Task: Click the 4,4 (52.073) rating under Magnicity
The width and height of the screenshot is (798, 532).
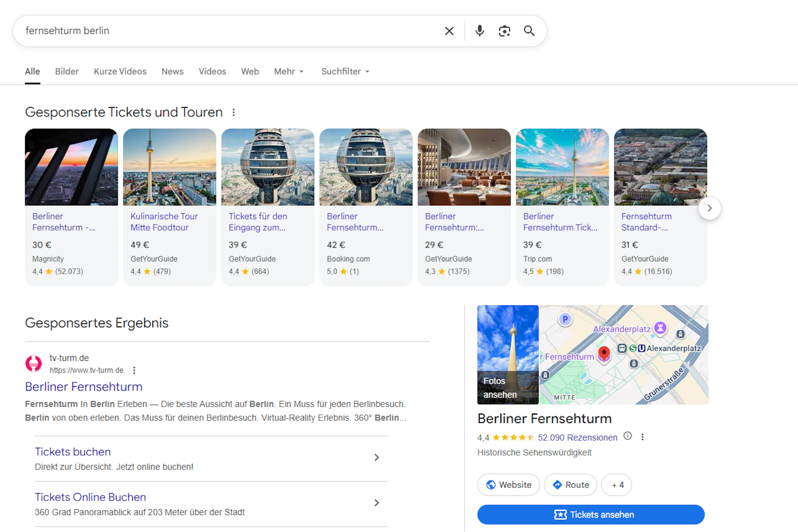Action: point(58,271)
